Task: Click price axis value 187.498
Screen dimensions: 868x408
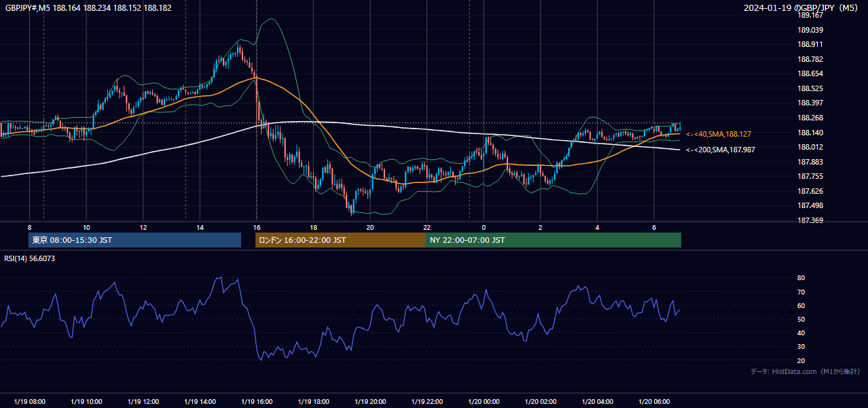Action: tap(810, 205)
